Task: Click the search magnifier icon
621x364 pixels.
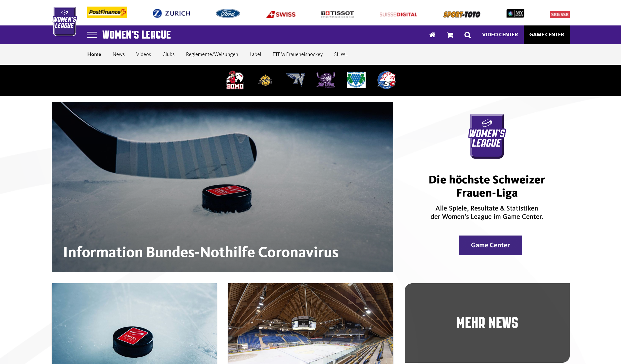Action: (467, 35)
